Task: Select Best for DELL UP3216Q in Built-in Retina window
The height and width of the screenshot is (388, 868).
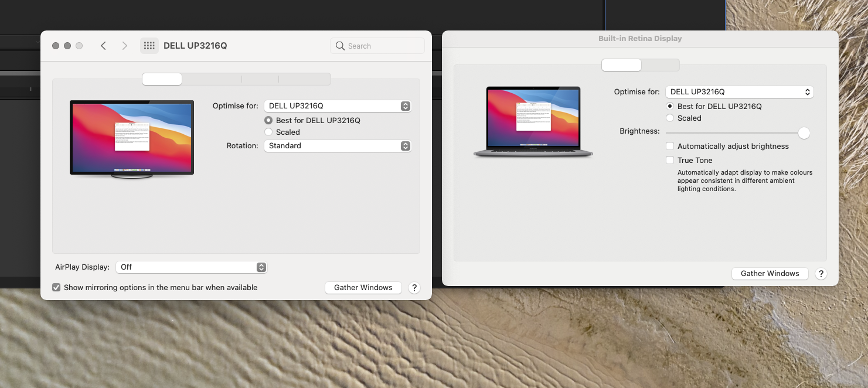Action: (670, 106)
